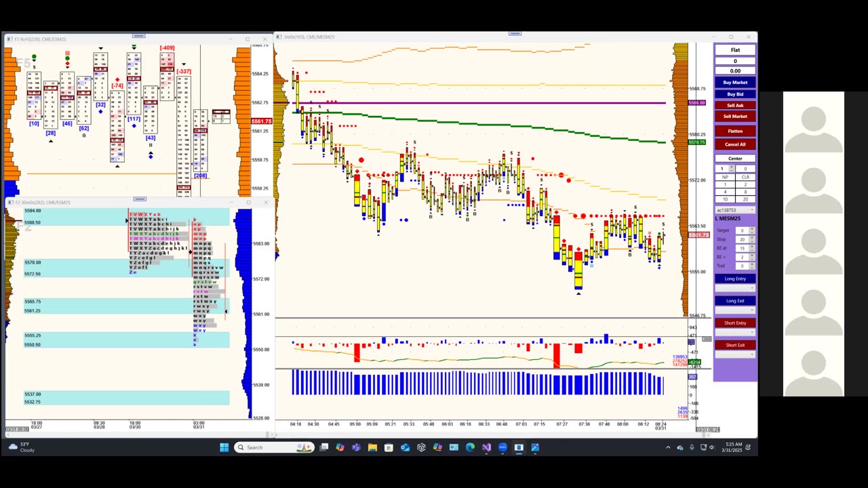Open the ac138753 account dropdown

coord(735,210)
